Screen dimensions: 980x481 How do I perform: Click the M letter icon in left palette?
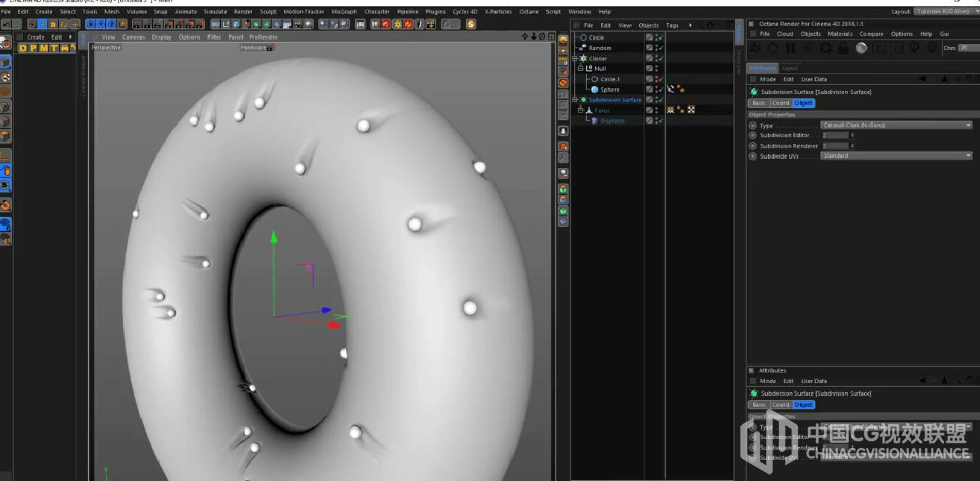tap(43, 48)
